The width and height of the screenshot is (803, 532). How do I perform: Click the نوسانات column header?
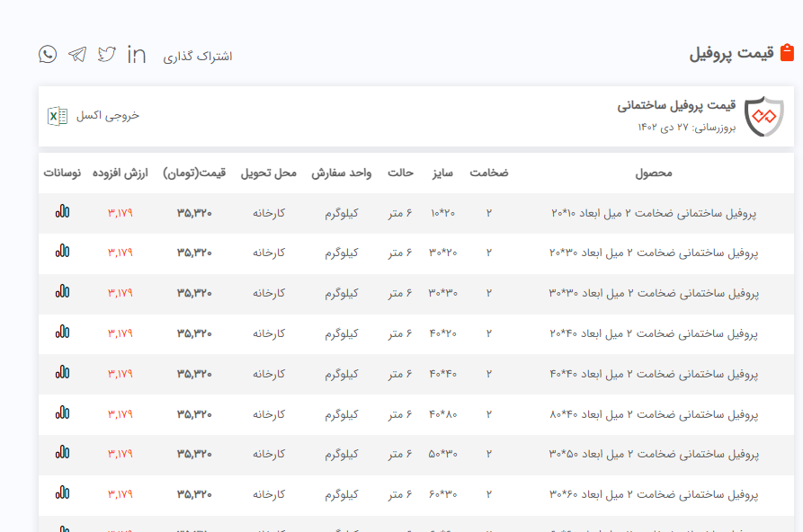tap(63, 173)
